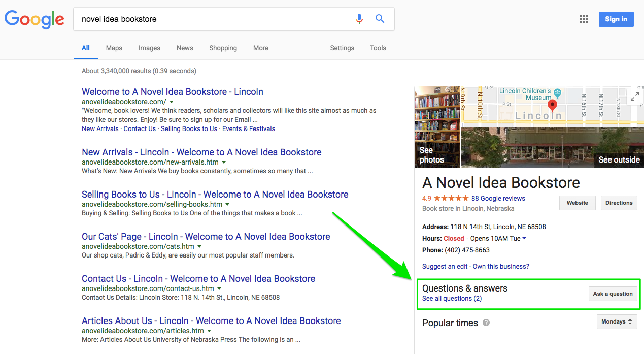Expand the map with arrows icon
The image size is (644, 354).
tap(634, 96)
